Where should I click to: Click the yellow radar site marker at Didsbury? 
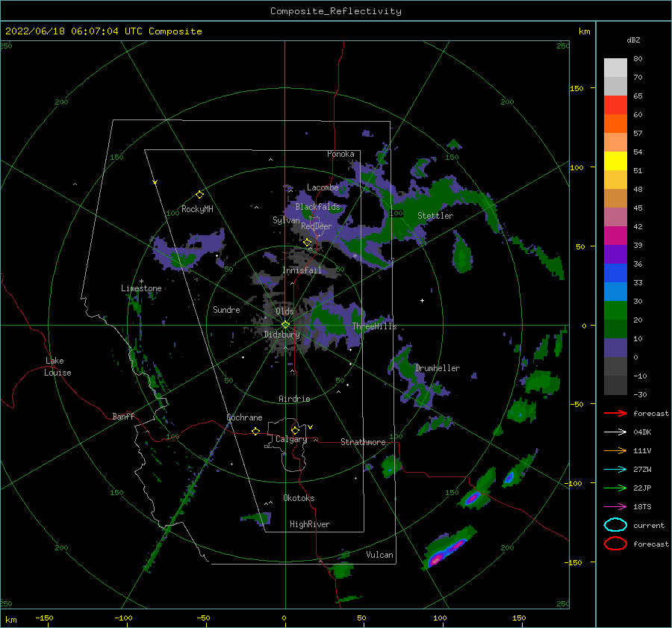285,325
